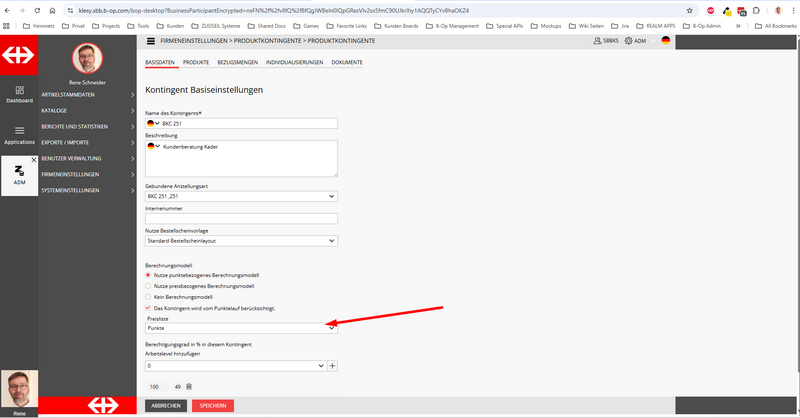Delete the 100 / 49 level entry with trash icon
This screenshot has height=418, width=800.
pyautogui.click(x=189, y=386)
